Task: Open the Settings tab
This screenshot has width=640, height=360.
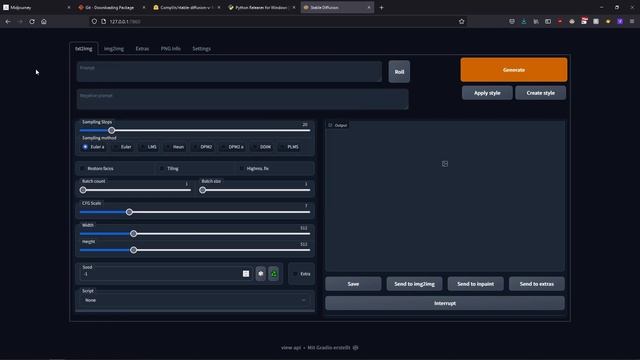Action: click(202, 49)
